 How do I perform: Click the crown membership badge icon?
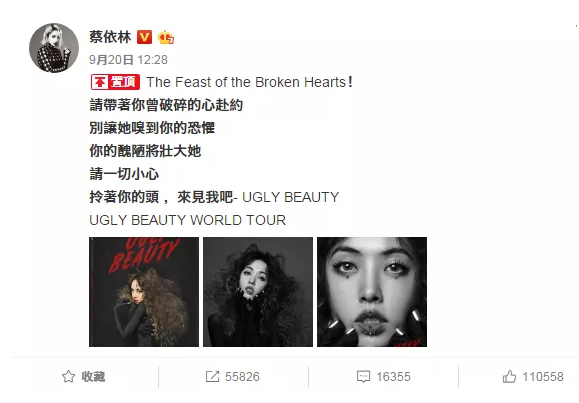tap(166, 37)
